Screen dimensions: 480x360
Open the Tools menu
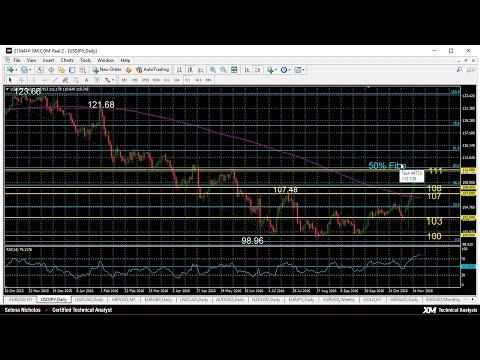pos(85,60)
